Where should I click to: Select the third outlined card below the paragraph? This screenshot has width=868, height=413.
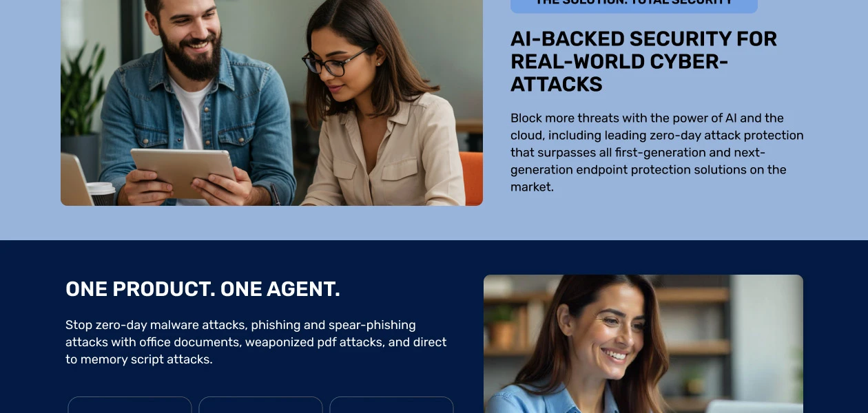click(x=391, y=405)
